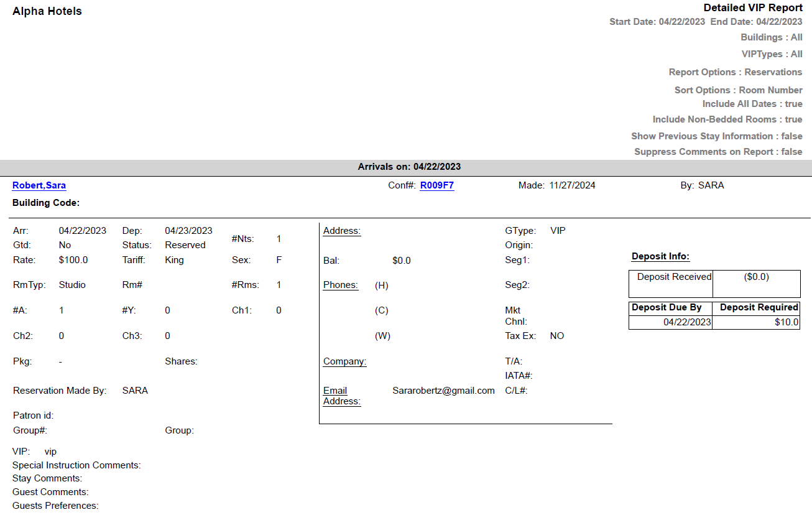Toggle Include All Dates setting
The image size is (812, 520).
[x=752, y=104]
